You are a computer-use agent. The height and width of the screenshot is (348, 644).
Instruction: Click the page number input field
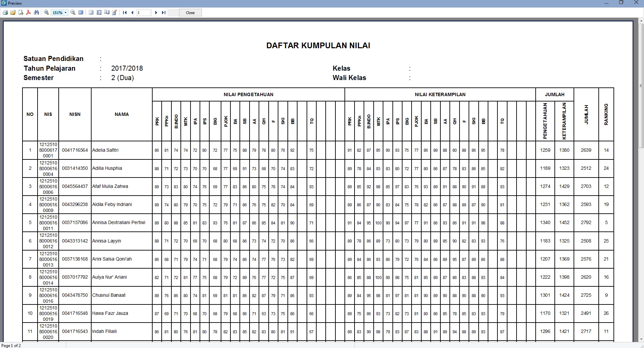pyautogui.click(x=144, y=13)
